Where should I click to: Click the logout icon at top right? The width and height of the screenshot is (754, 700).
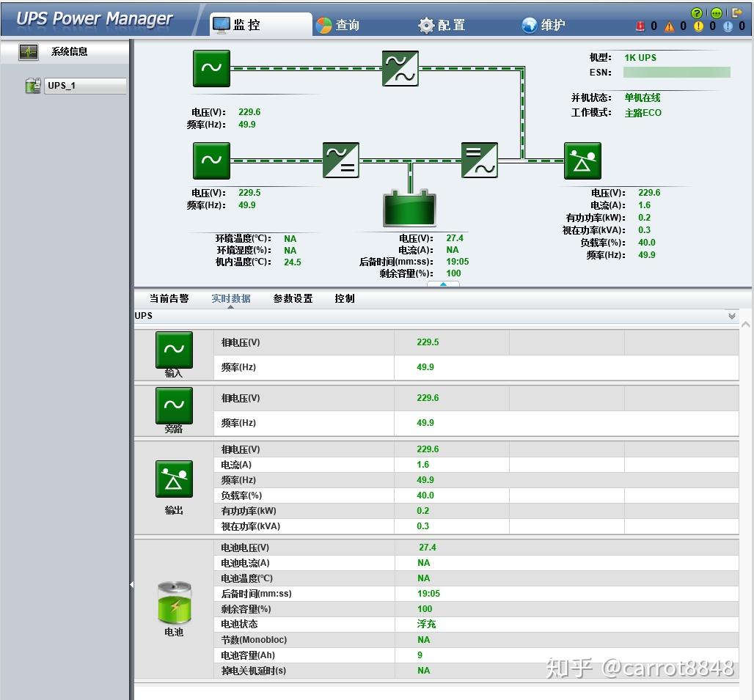737,12
